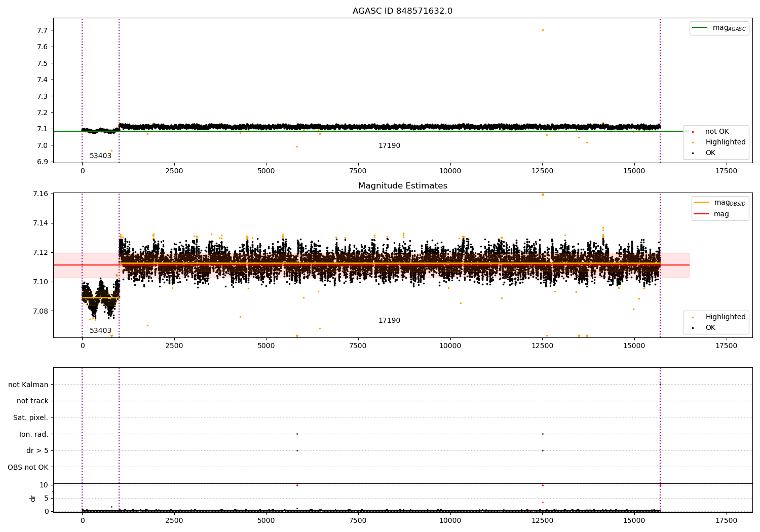Viewport: 760px width, 532px height.
Task: Click the 10000 x-axis tick in middle plot
Action: (450, 346)
